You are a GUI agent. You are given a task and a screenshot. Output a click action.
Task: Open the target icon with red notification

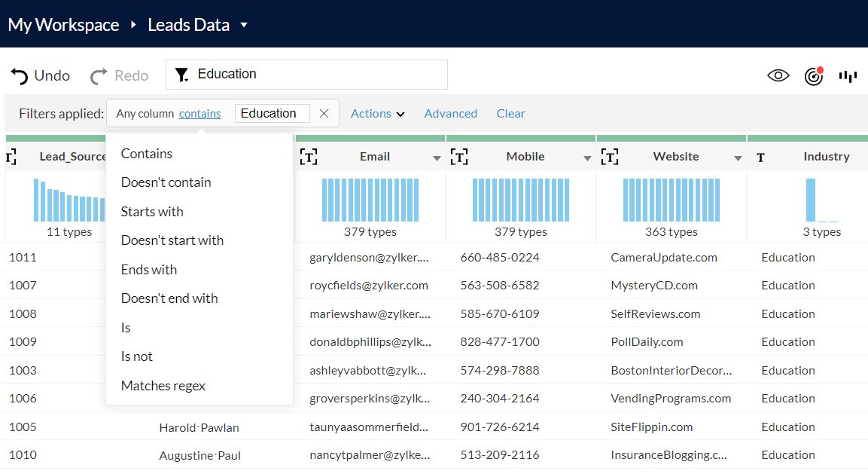pos(814,75)
